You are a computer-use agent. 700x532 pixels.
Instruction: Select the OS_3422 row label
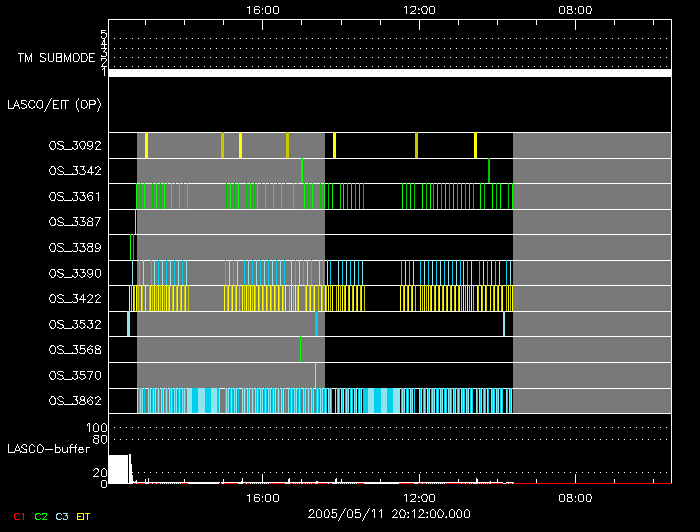[75, 298]
